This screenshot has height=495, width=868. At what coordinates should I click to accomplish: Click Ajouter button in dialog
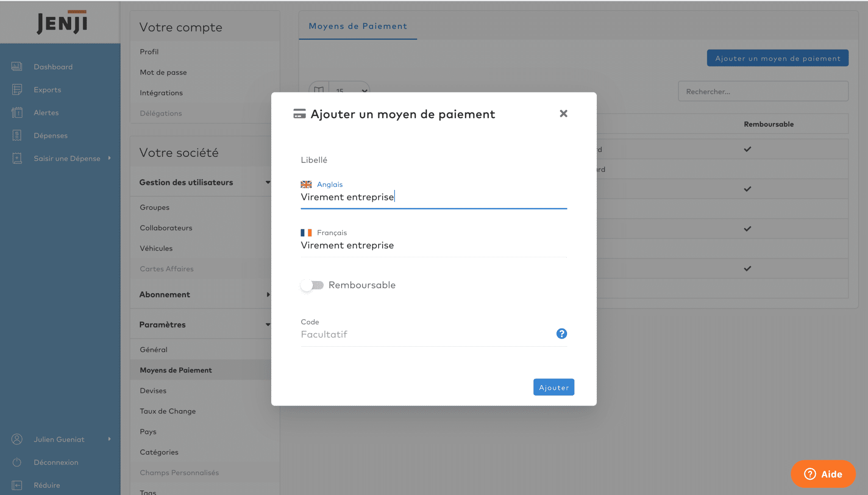pos(554,387)
